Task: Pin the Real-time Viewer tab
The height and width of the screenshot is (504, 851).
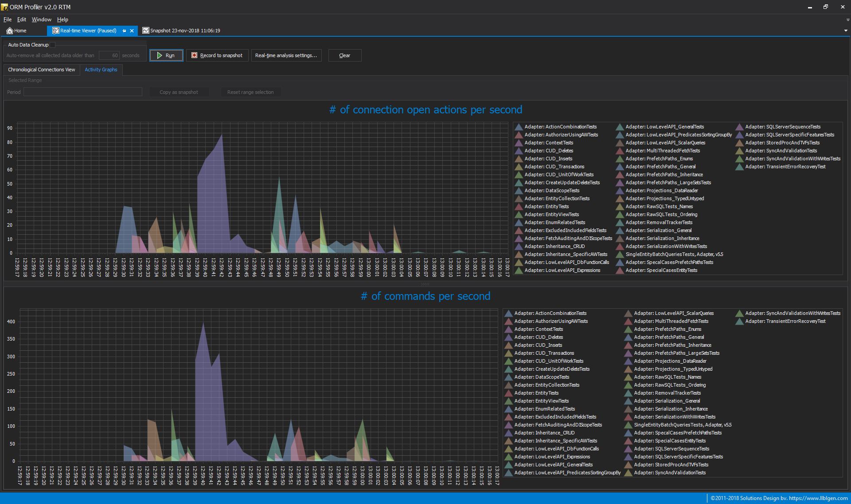Action: (x=124, y=31)
